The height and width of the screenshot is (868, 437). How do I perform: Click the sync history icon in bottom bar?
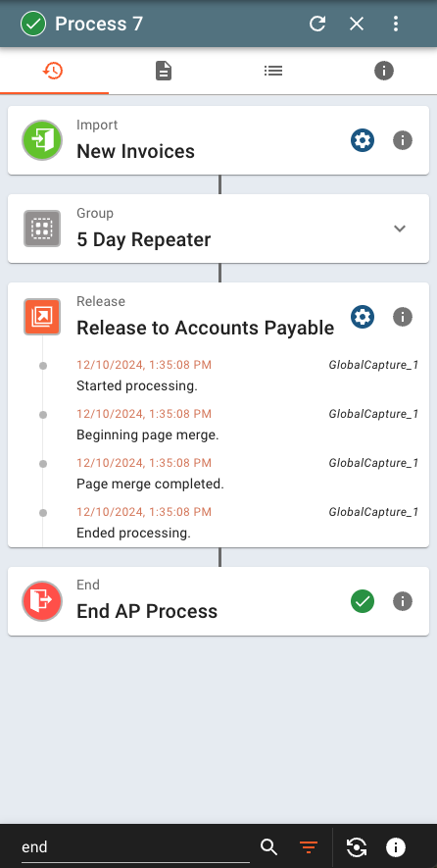(357, 847)
